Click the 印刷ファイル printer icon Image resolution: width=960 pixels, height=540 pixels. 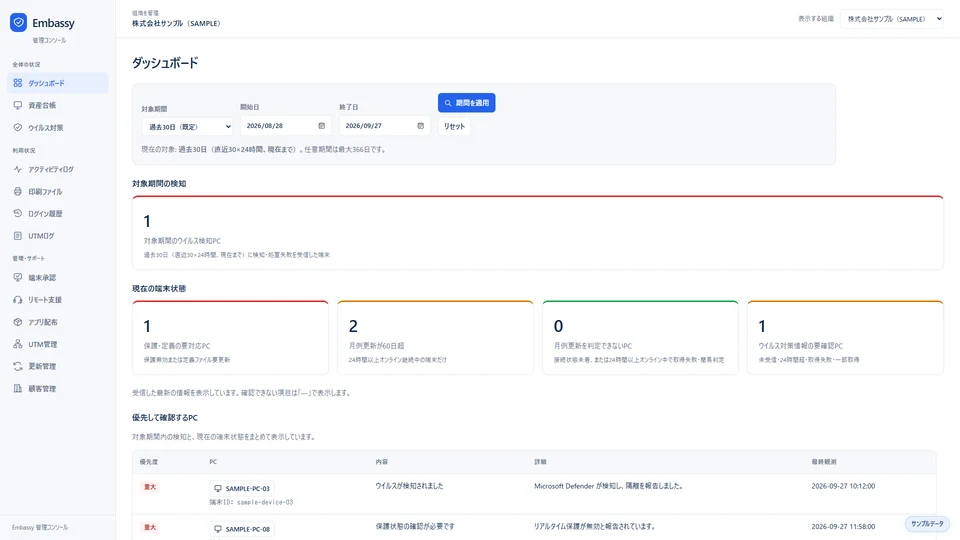(18, 191)
